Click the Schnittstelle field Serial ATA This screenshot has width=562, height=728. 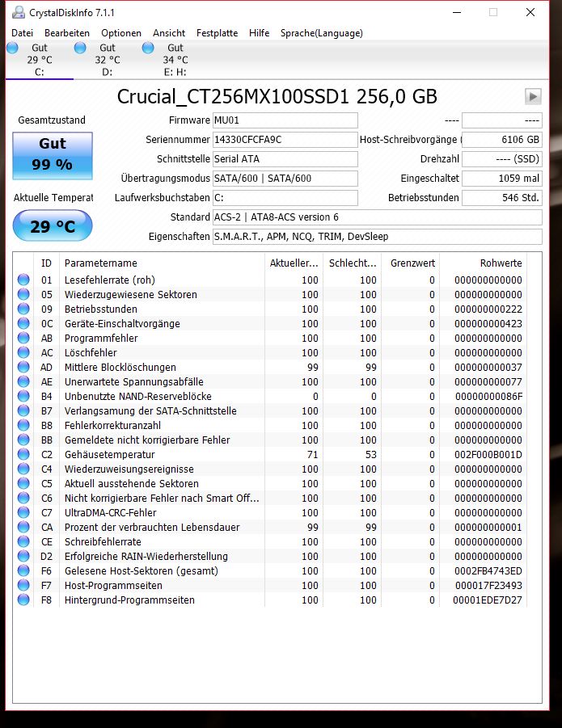[x=285, y=159]
